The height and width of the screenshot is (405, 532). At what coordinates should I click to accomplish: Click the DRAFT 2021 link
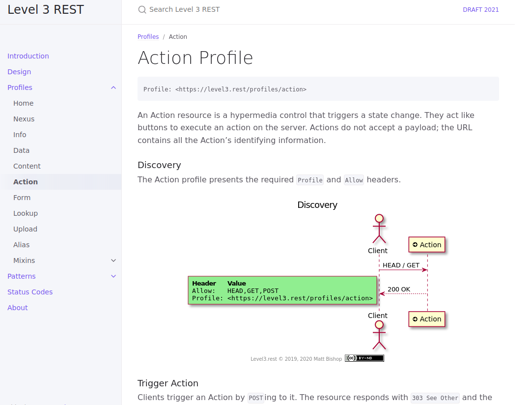480,10
